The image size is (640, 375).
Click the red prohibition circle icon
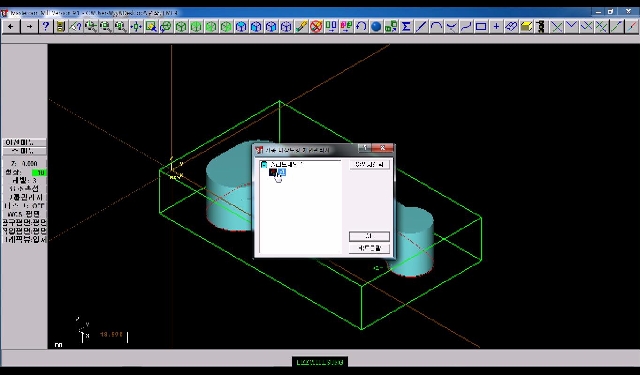(x=316, y=27)
